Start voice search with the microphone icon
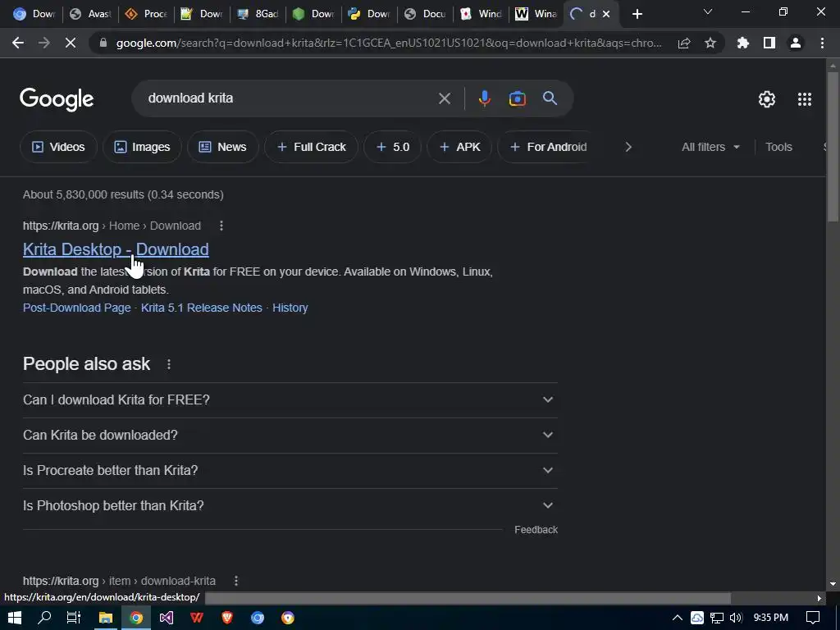This screenshot has width=840, height=630. pos(484,98)
